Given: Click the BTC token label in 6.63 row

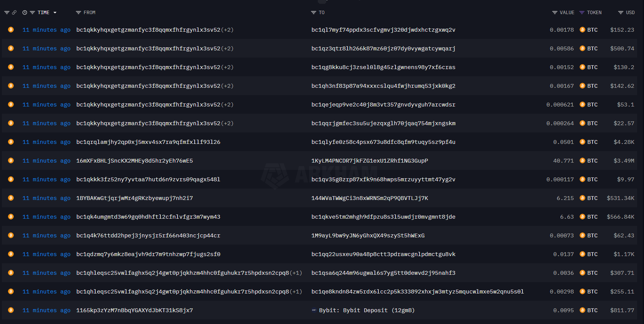Looking at the screenshot, I should pyautogui.click(x=592, y=217).
